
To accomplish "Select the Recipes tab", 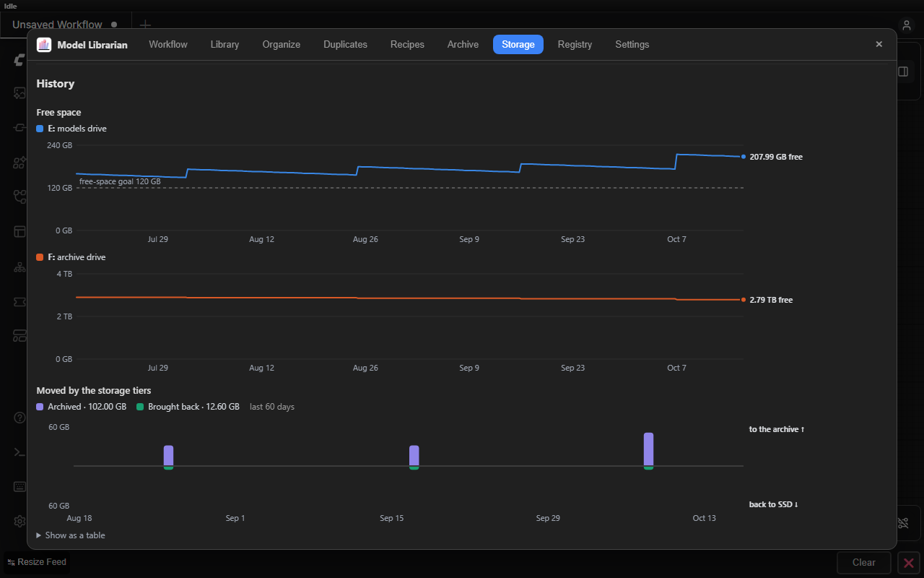I will (407, 45).
